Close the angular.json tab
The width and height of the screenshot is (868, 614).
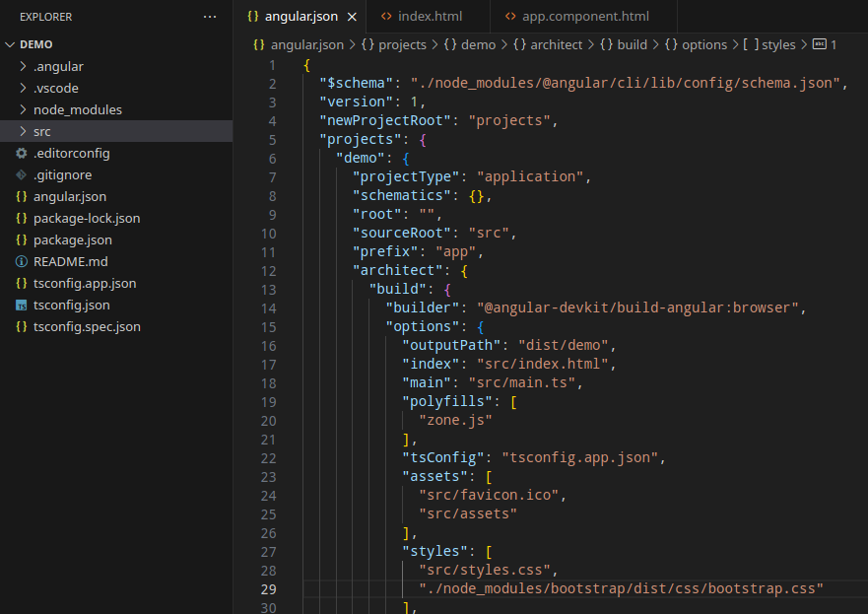(352, 17)
